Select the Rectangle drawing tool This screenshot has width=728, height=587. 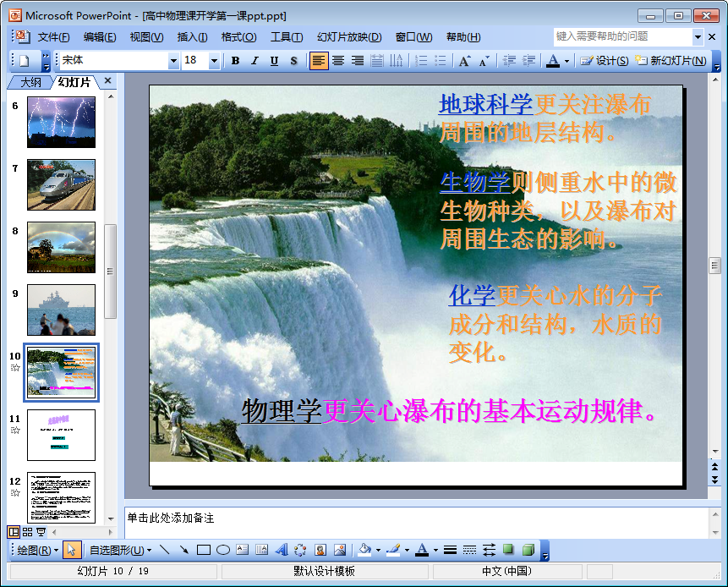pyautogui.click(x=203, y=548)
